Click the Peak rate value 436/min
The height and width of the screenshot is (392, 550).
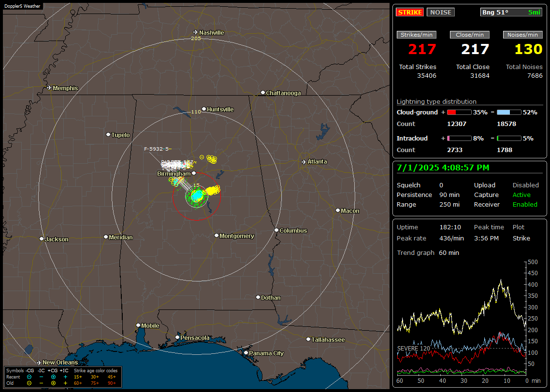coord(451,238)
